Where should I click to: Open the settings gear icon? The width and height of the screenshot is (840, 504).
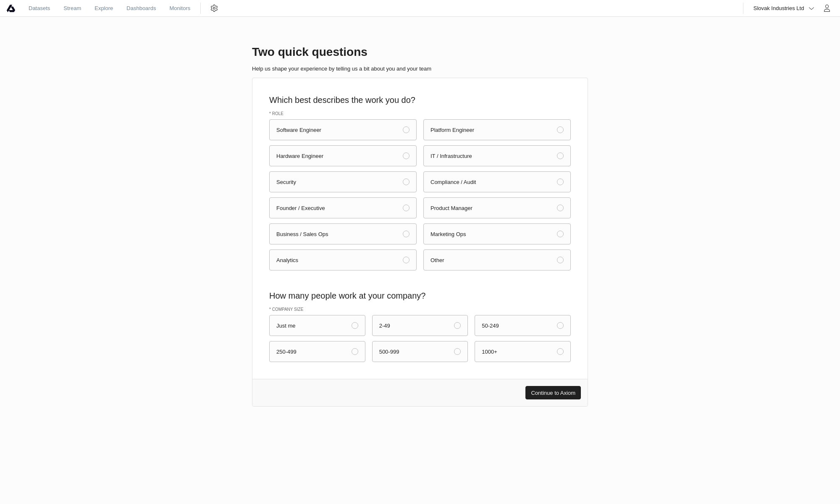click(x=214, y=8)
